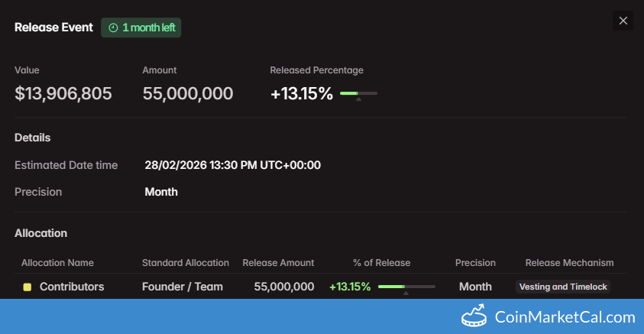Close the Release Event dialog

[623, 21]
